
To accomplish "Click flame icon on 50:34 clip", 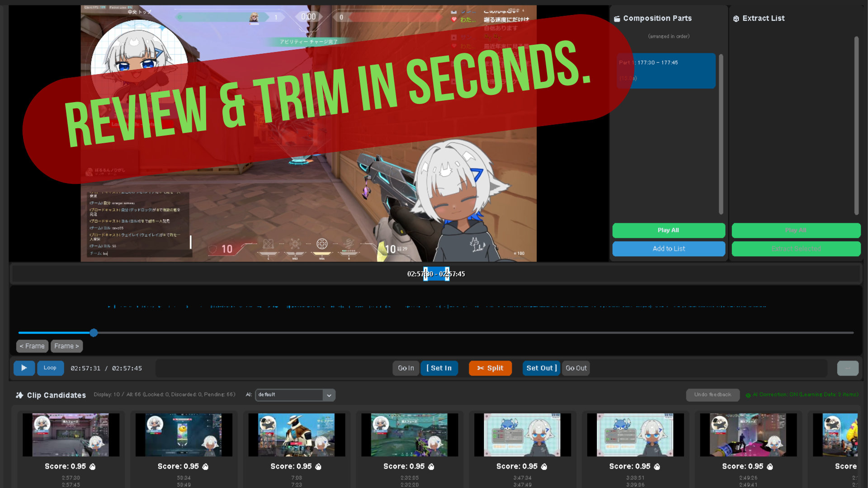I will [205, 466].
